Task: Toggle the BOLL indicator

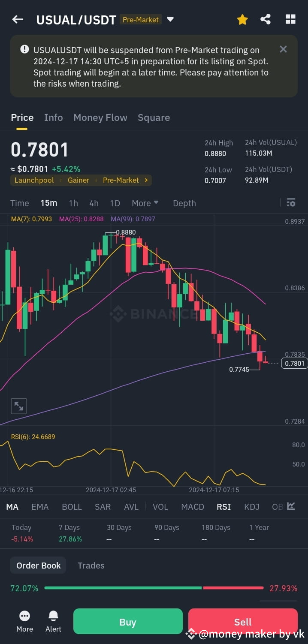Action: pyautogui.click(x=72, y=507)
